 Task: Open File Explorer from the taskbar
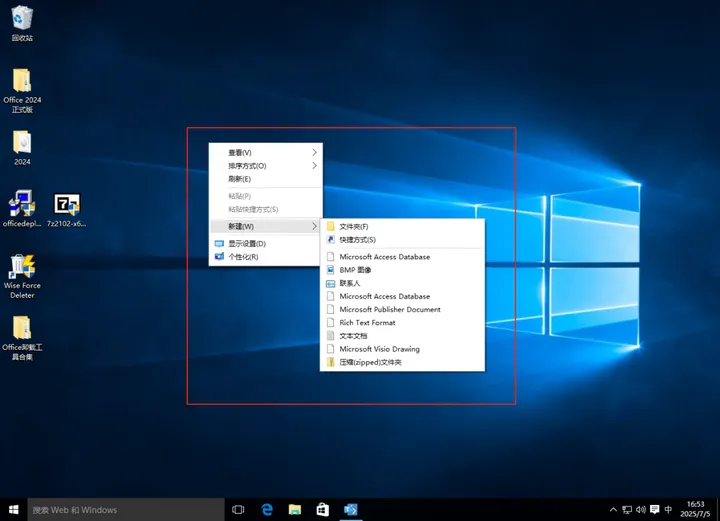[295, 509]
